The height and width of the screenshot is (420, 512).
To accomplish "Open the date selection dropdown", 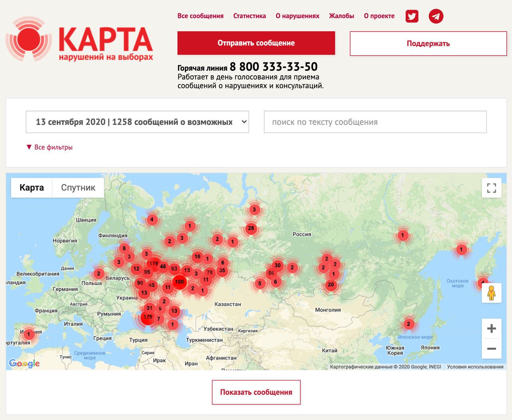I will coord(137,122).
